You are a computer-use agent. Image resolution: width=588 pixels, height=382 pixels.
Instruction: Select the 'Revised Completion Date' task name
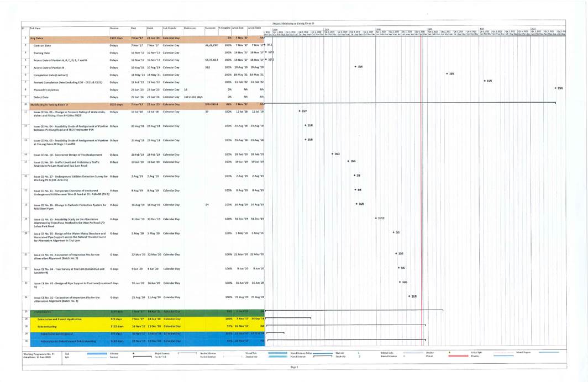point(68,82)
